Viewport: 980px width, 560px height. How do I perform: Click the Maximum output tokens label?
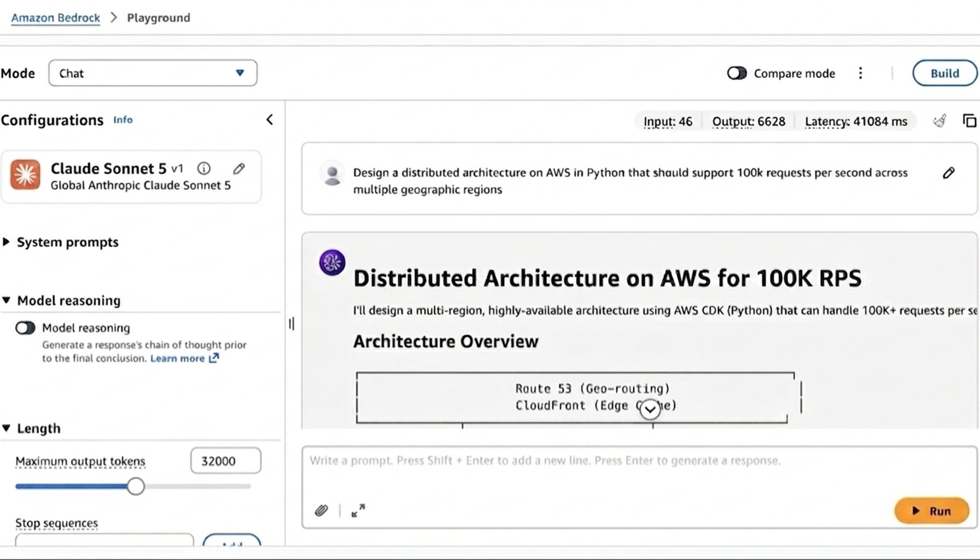pos(80,461)
